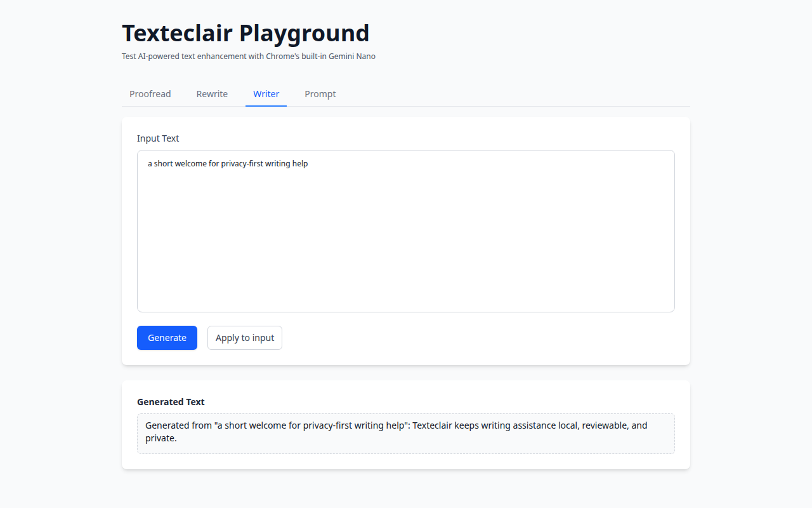Viewport: 812px width, 508px height.
Task: Click the Generated Text output box
Action: tap(406, 434)
